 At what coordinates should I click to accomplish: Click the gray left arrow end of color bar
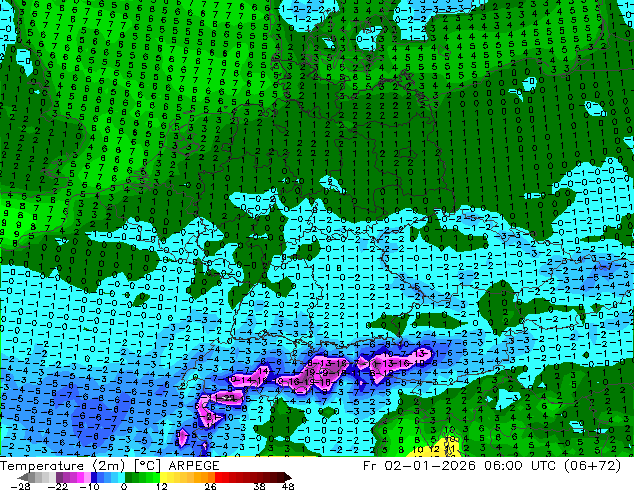pyautogui.click(x=23, y=477)
